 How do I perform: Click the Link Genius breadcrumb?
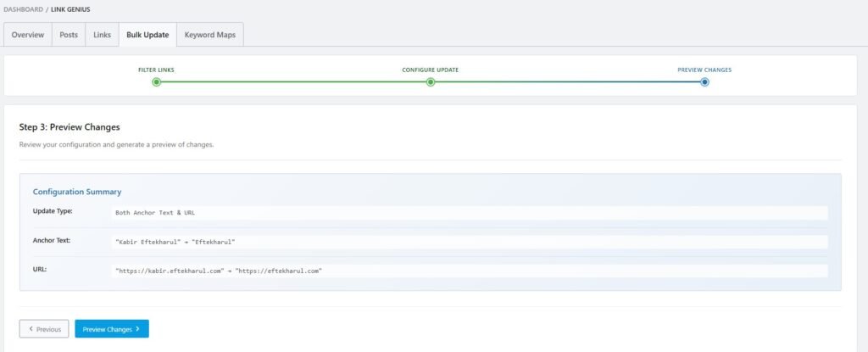click(x=70, y=9)
